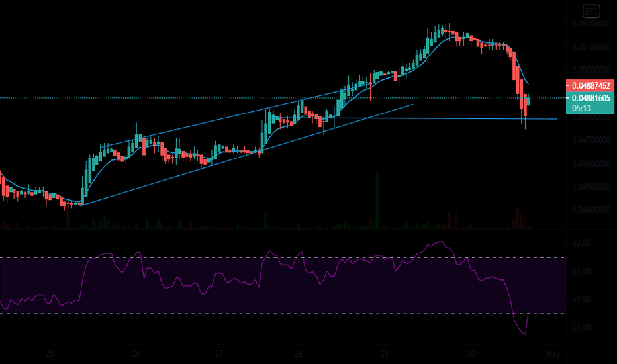The image size is (617, 364).
Task: Click the 0.04500000 price axis label
Action: (x=591, y=187)
